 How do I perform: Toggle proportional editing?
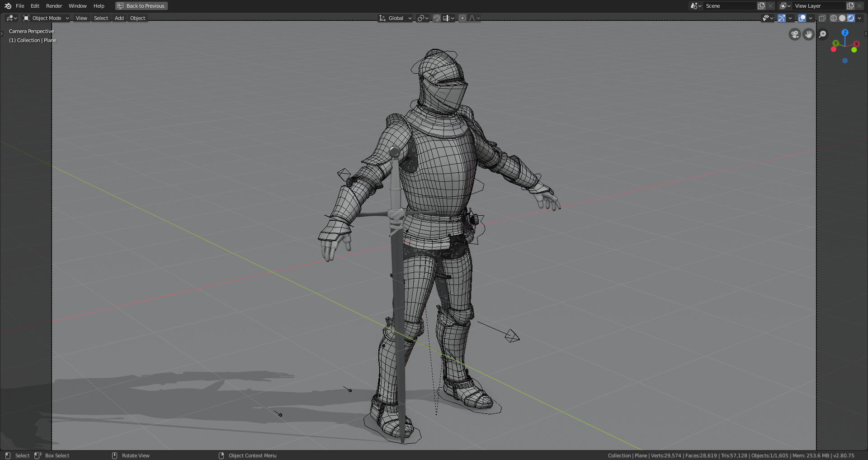pyautogui.click(x=462, y=18)
